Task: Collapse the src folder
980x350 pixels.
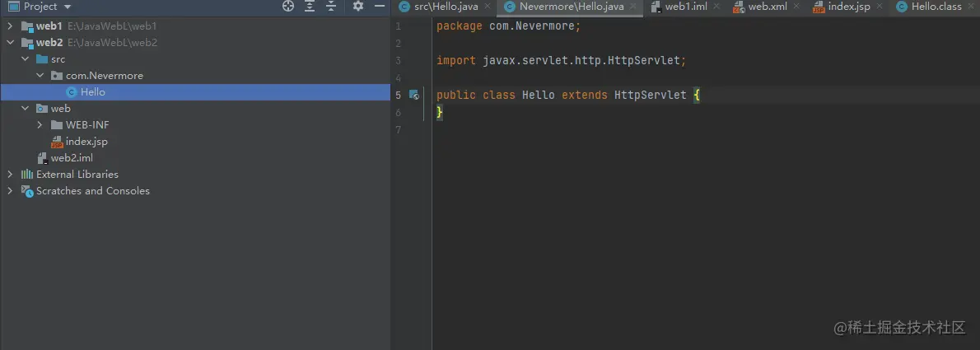Action: [25, 58]
